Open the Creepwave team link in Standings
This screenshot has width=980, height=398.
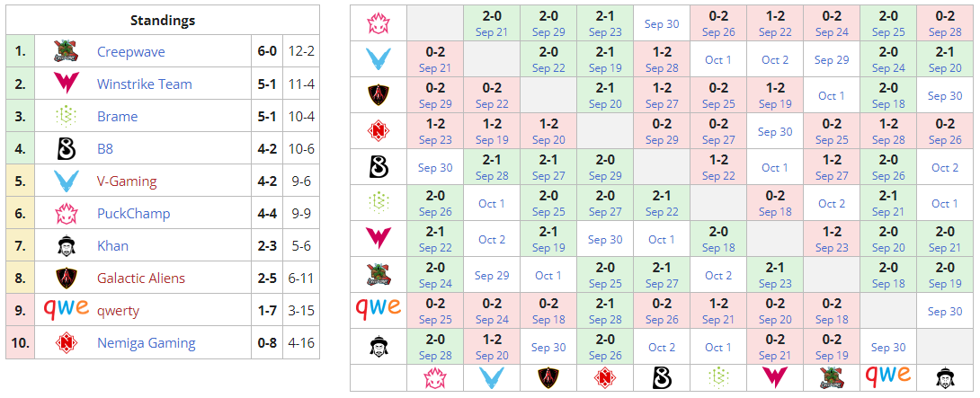tap(131, 52)
